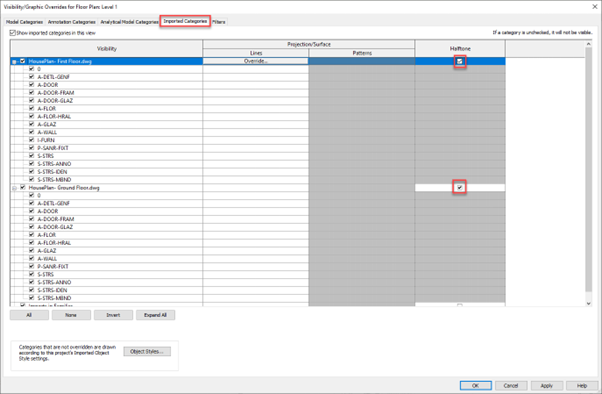This screenshot has height=394, width=602.
Task: Select A-FLOR-HRAL under Ground Floor.dwg
Action: point(54,243)
